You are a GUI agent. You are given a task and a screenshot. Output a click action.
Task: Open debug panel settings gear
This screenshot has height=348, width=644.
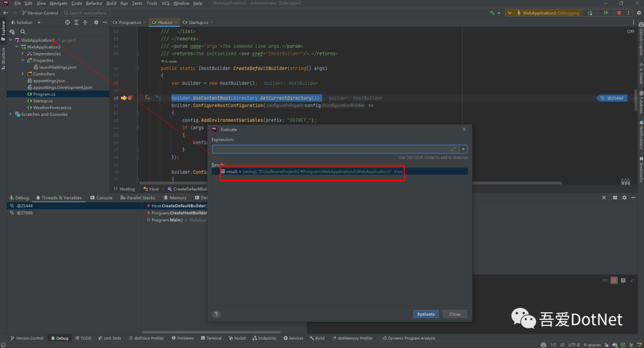click(624, 198)
